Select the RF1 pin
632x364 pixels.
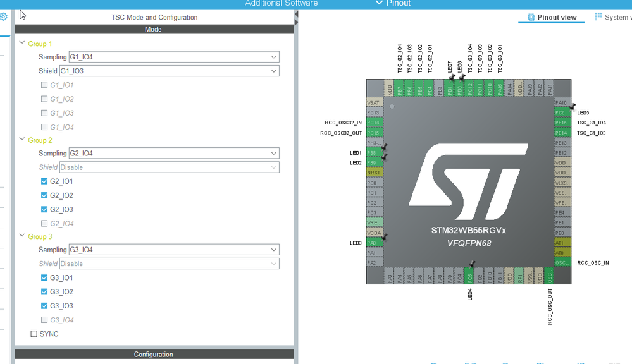pyautogui.click(x=519, y=276)
